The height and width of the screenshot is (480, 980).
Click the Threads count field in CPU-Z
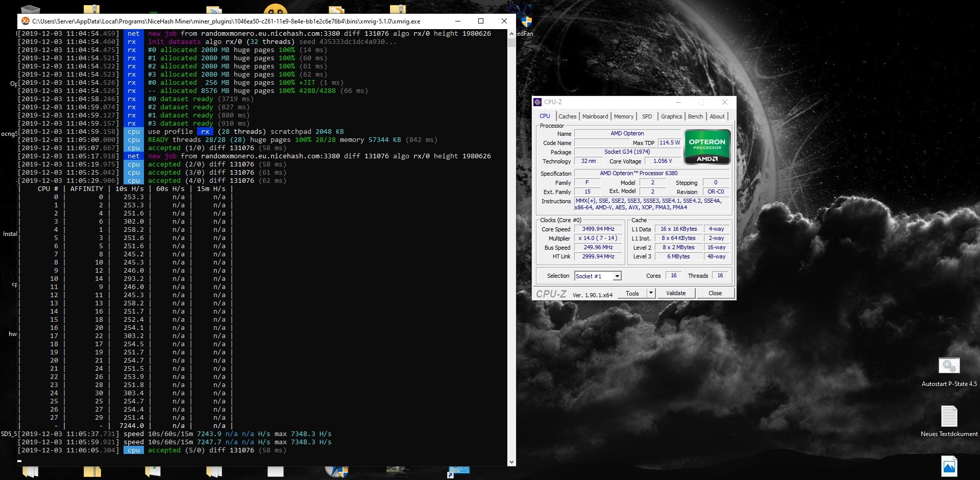tap(720, 276)
